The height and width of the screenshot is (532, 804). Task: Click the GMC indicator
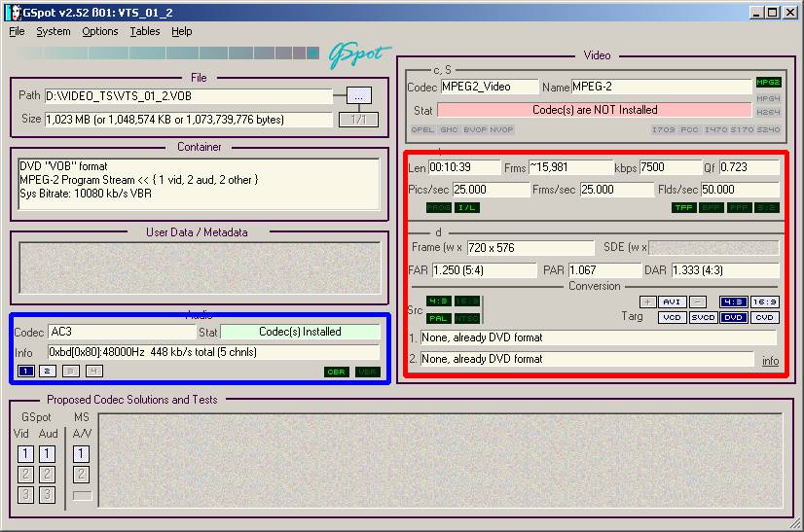pos(449,129)
